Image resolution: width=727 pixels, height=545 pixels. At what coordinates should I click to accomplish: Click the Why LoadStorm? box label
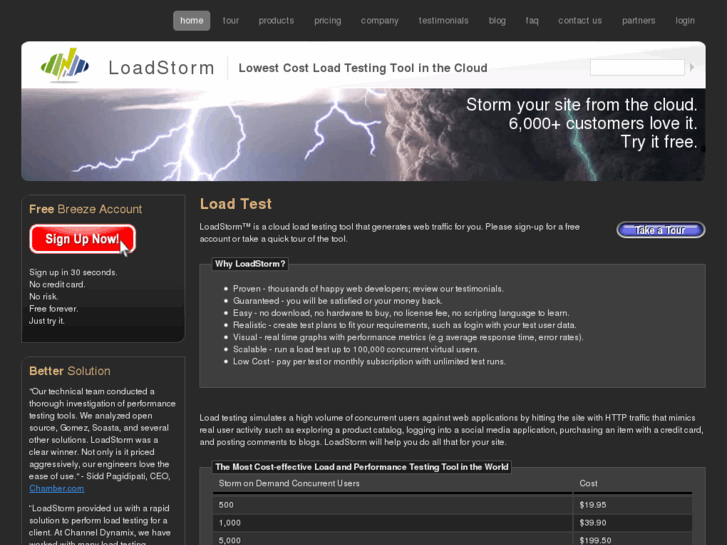pos(250,264)
